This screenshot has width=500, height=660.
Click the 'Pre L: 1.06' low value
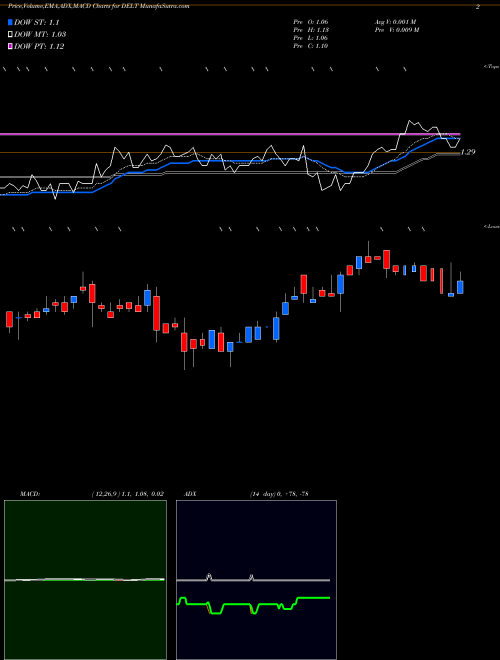(311, 38)
